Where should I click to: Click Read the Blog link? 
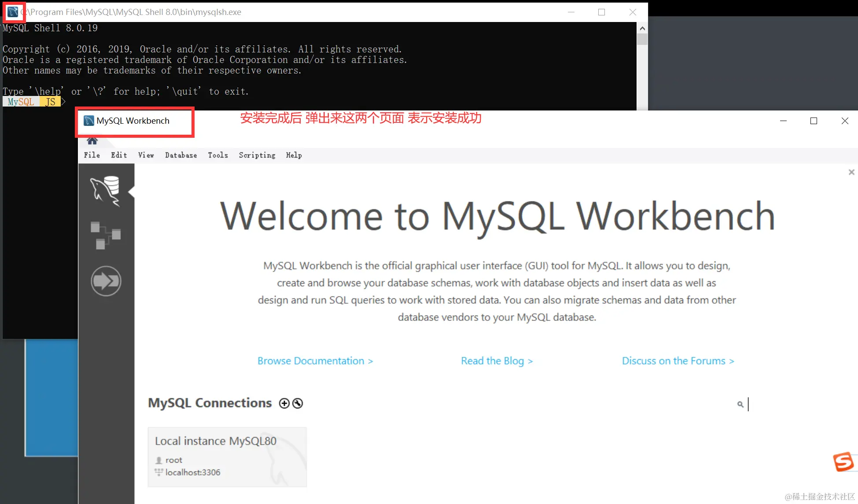pos(497,361)
